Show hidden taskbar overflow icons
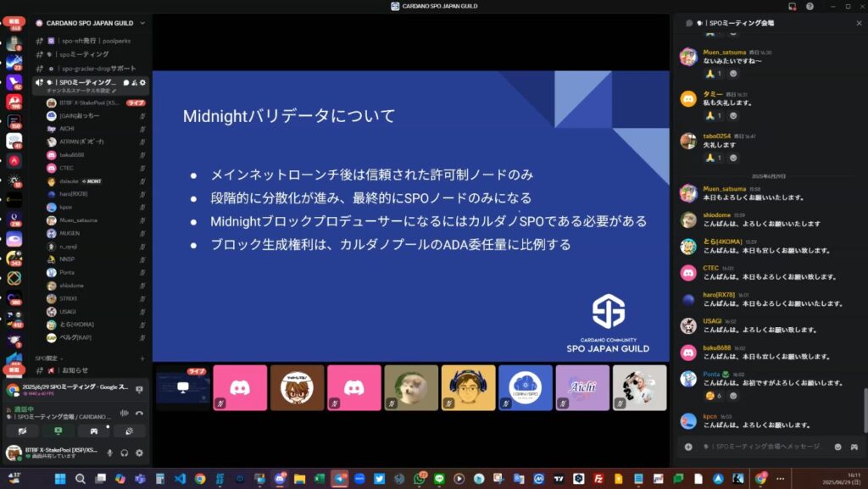This screenshot has width=868, height=489. tap(780, 479)
